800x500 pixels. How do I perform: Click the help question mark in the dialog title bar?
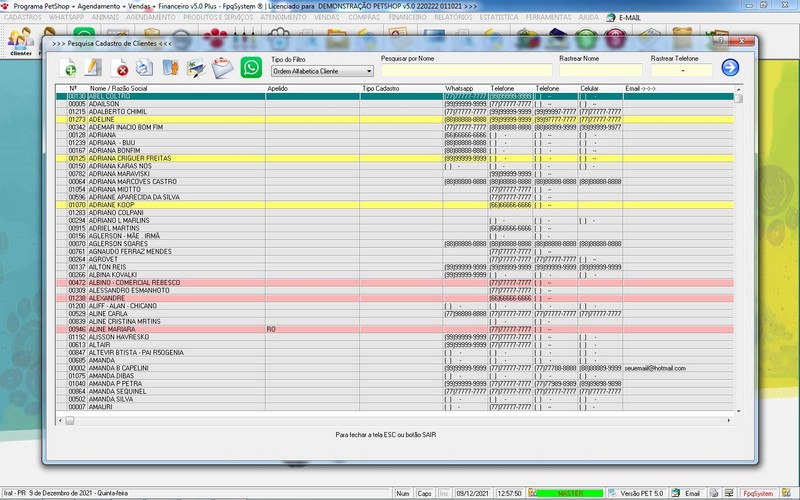720,41
